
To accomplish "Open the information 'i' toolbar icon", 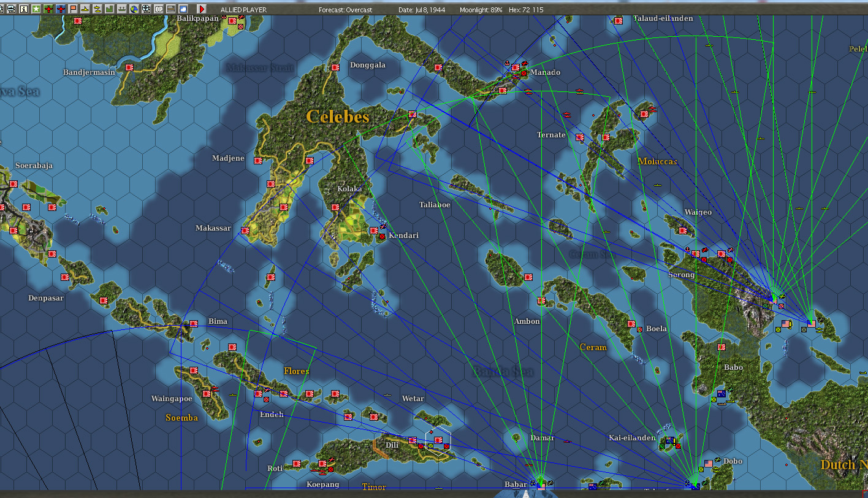I will pyautogui.click(x=24, y=9).
